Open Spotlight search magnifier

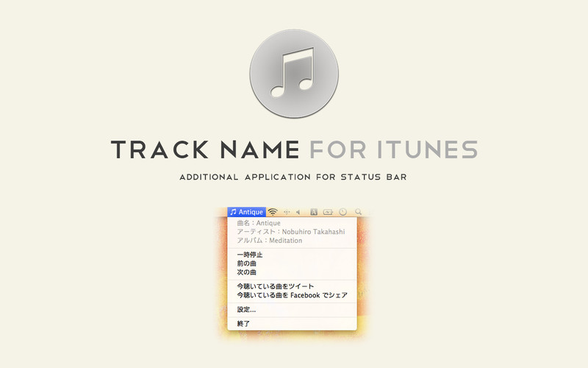pos(358,212)
